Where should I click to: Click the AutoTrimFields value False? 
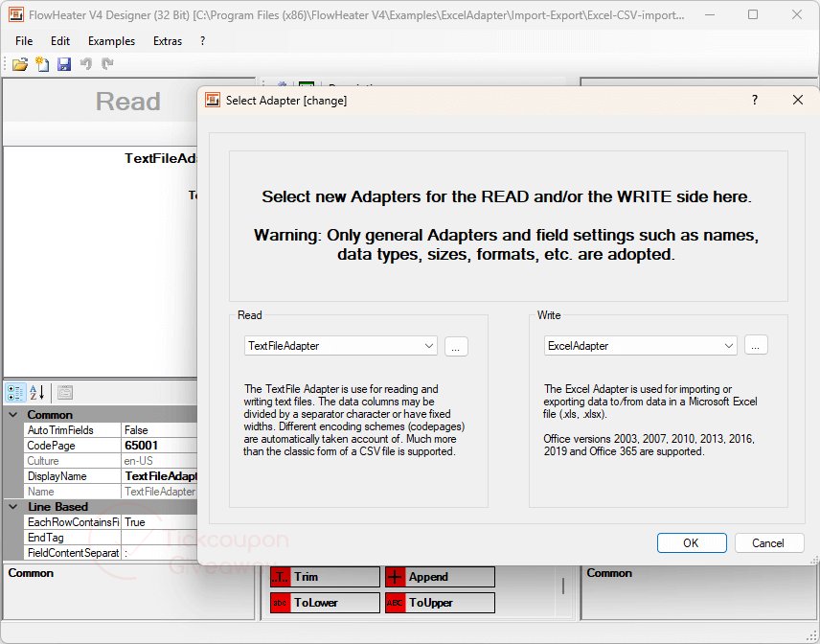136,430
